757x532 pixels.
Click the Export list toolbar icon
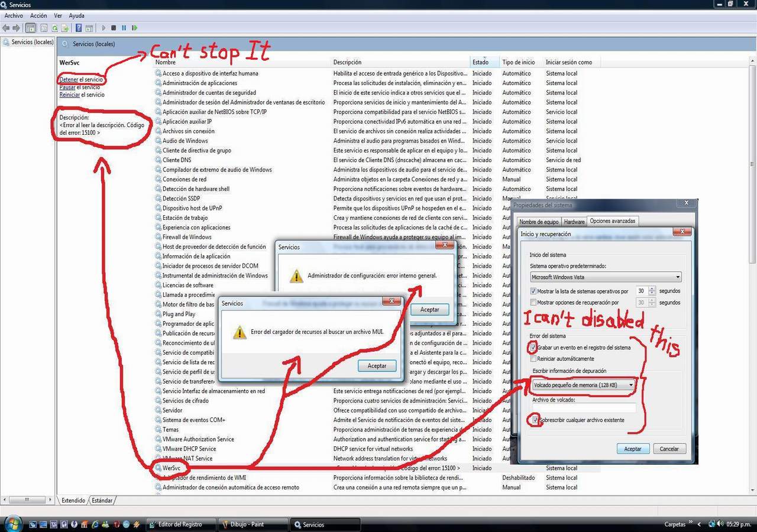[66, 28]
